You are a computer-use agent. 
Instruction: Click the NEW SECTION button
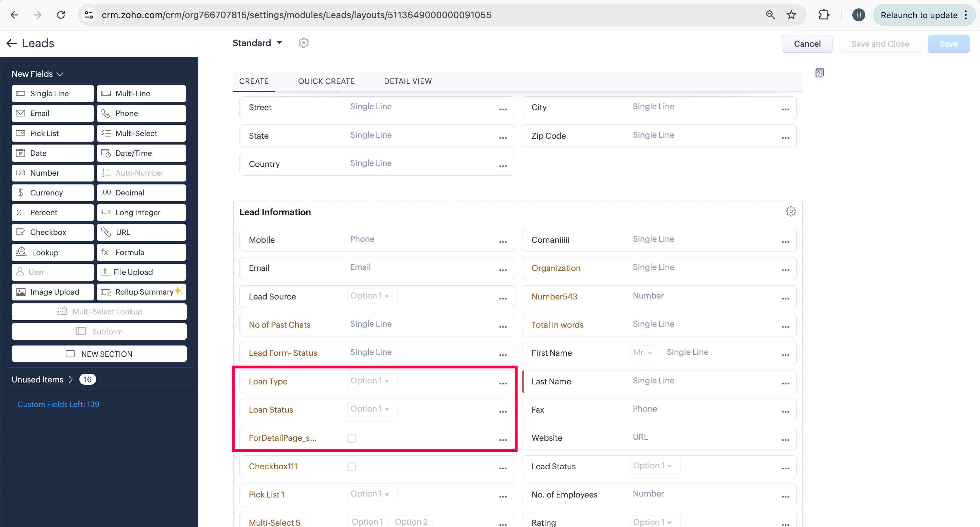(99, 354)
